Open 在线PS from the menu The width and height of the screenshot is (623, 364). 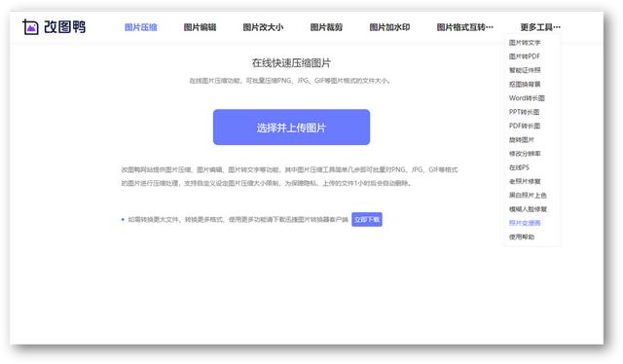pyautogui.click(x=519, y=167)
